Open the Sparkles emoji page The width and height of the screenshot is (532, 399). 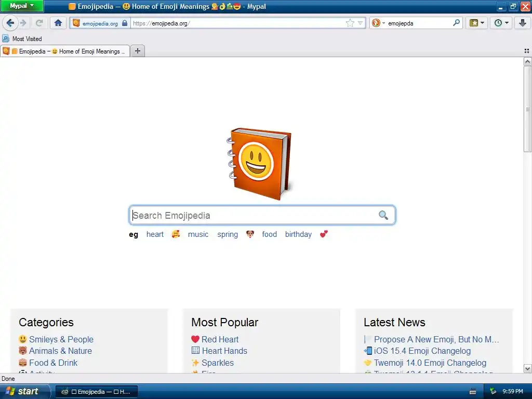coord(218,363)
